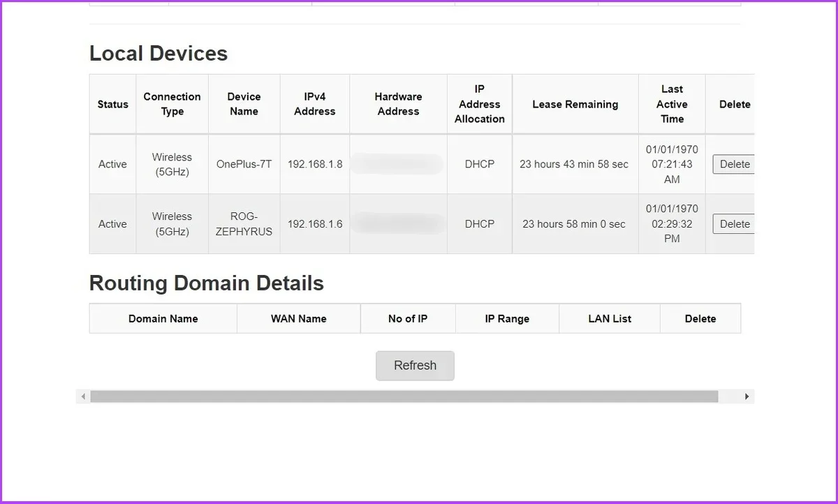Click the LAN List column header

(x=610, y=319)
